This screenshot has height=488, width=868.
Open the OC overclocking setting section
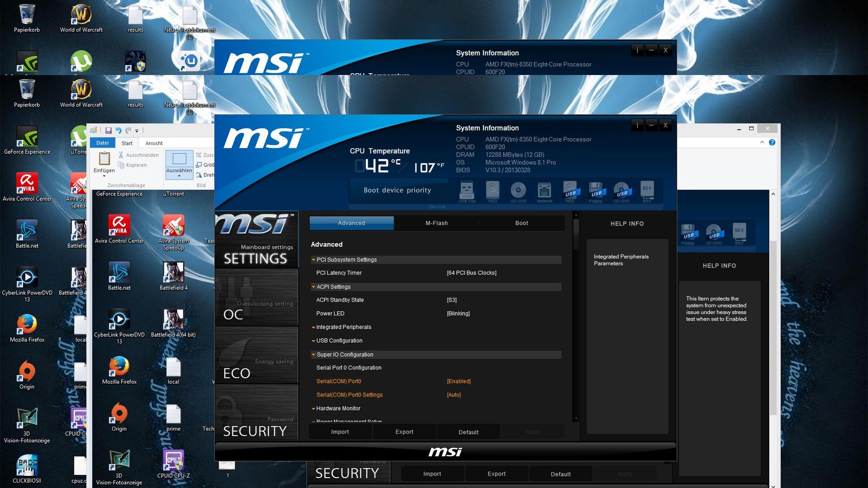[x=256, y=298]
